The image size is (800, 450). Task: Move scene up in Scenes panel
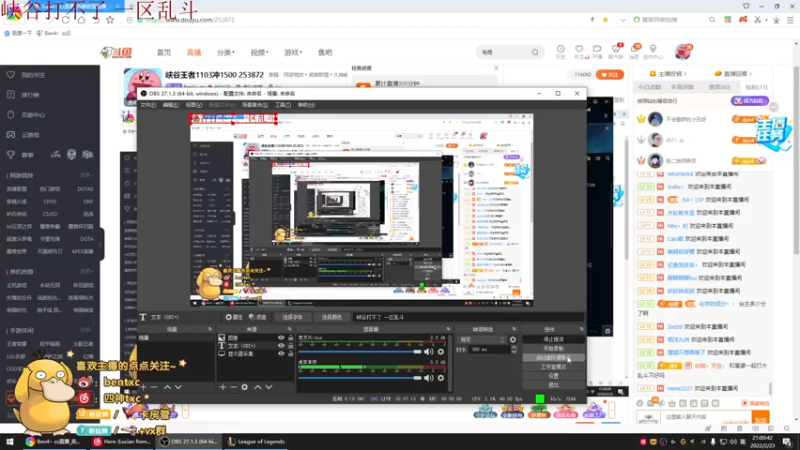coord(167,387)
